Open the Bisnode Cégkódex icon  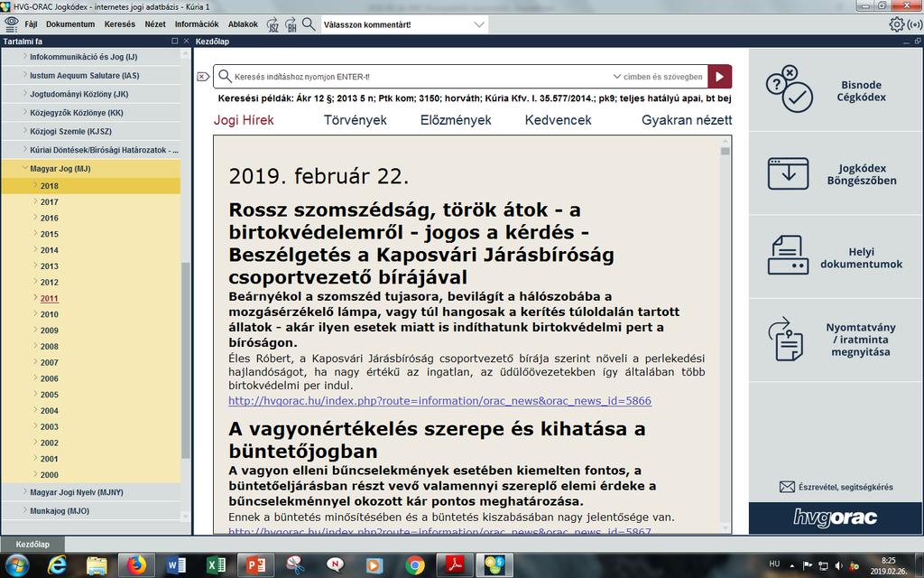coord(790,89)
